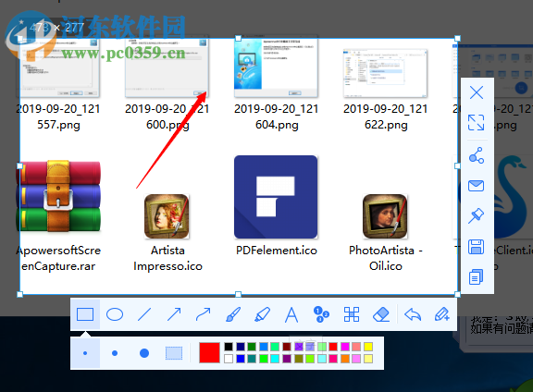Click the PDFelement.ico file name label
533x392 pixels.
point(277,251)
